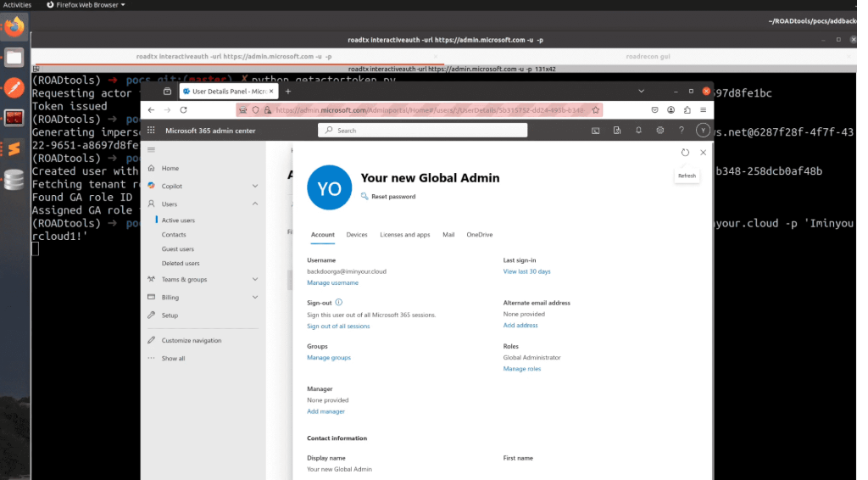The height and width of the screenshot is (480, 868).
Task: Bookmark this page with the star icon
Action: [x=597, y=109]
